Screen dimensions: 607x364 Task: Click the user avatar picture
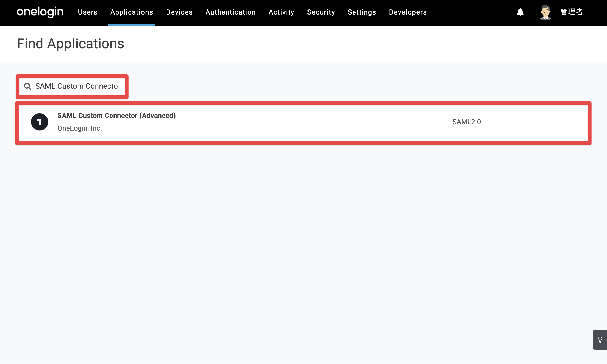545,12
